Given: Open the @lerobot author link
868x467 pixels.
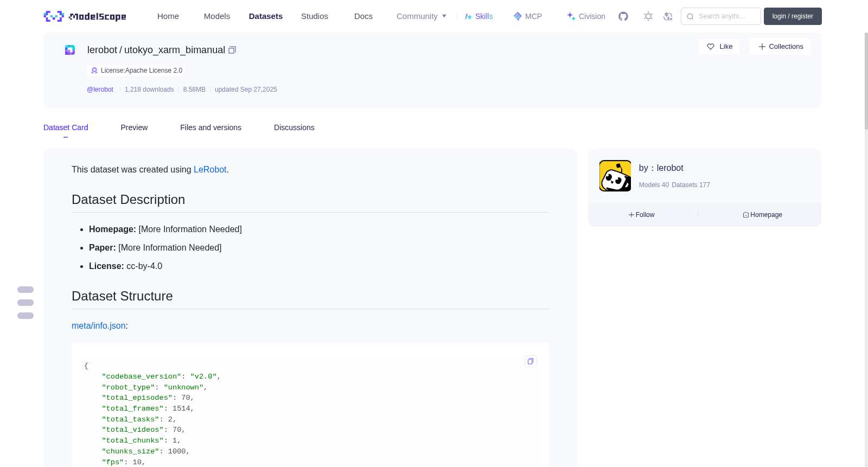Looking at the screenshot, I should (100, 89).
